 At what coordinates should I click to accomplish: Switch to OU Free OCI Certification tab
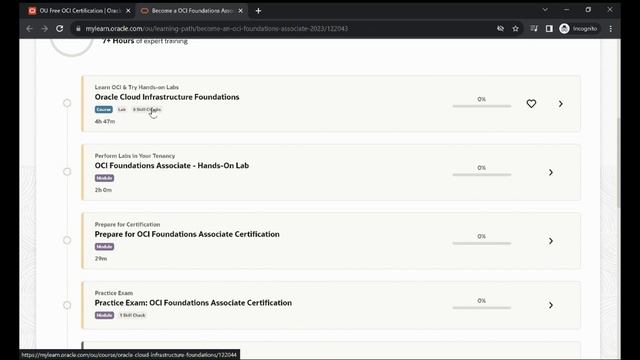coord(80,11)
